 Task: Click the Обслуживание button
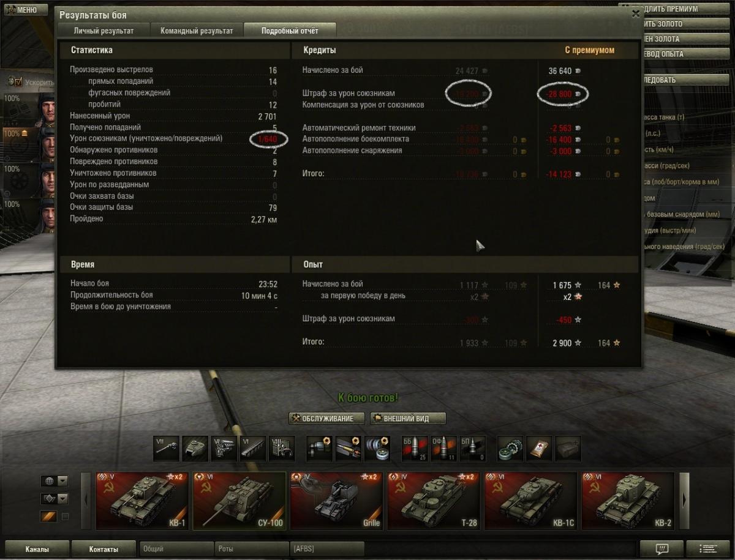pyautogui.click(x=327, y=419)
